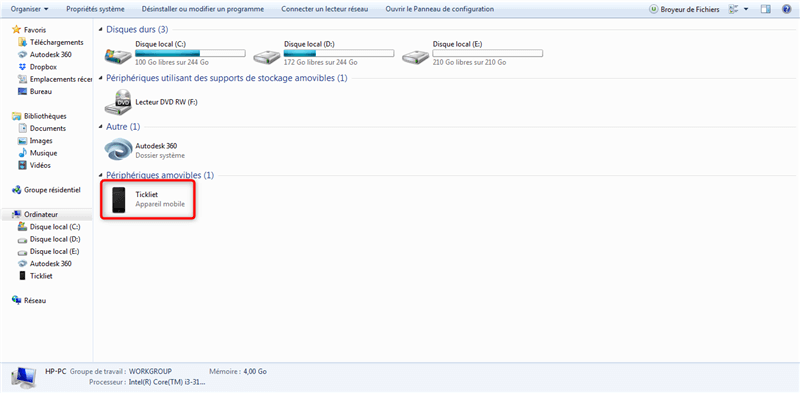800x393 pixels.
Task: Click Connecter un lecteur réseau
Action: pos(324,9)
